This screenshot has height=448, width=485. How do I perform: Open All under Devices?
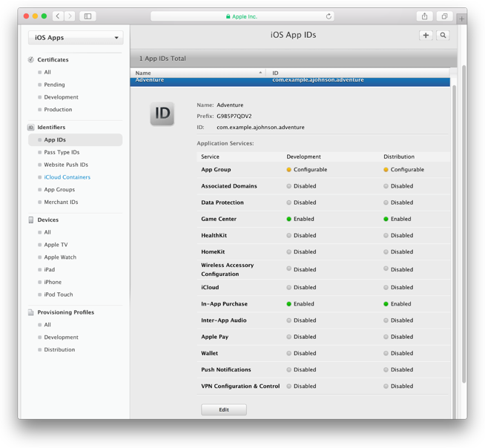click(x=47, y=232)
